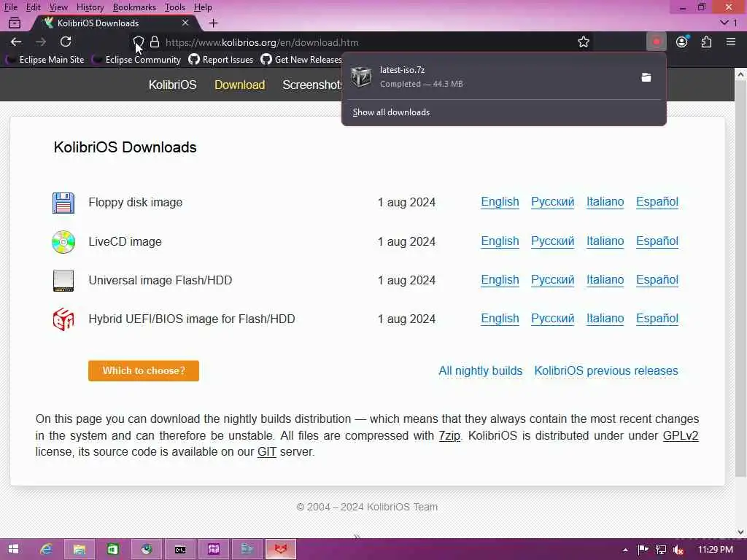Open Eclipse Community bookmark
The image size is (747, 560).
click(137, 60)
